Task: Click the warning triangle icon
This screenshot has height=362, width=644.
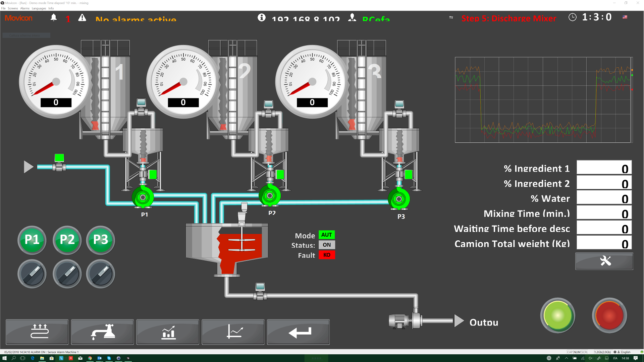Action: click(82, 17)
